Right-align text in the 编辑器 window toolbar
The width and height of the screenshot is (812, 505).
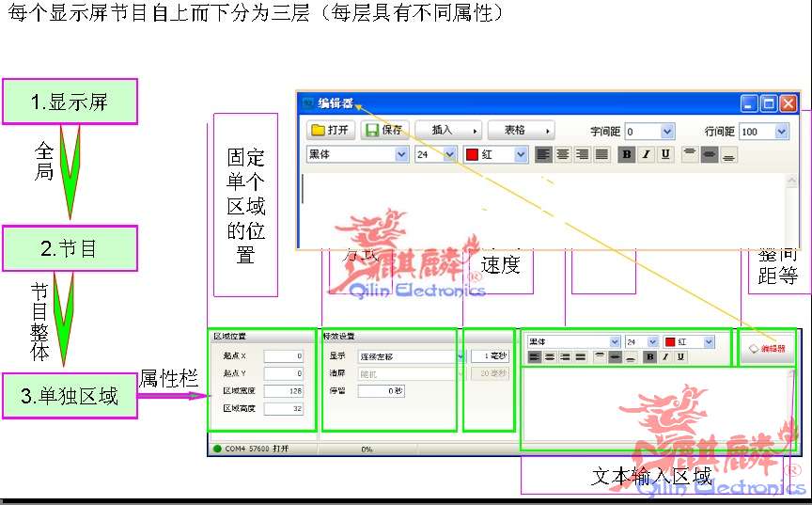[583, 154]
